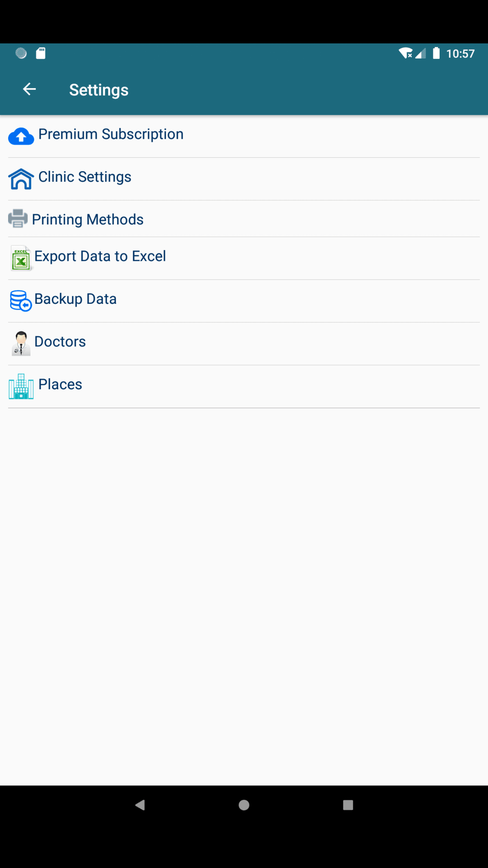Screen dimensions: 488x868
Task: Go to the Doctors list
Action: tap(60, 342)
